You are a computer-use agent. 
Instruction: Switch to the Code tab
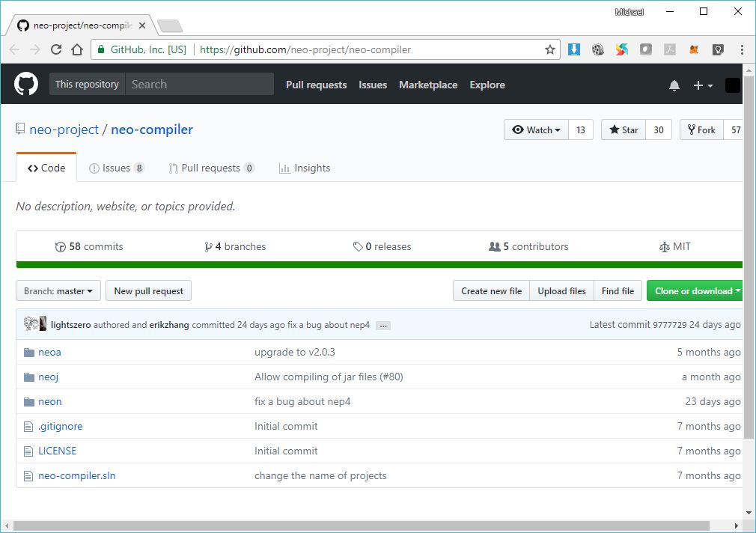click(x=46, y=168)
